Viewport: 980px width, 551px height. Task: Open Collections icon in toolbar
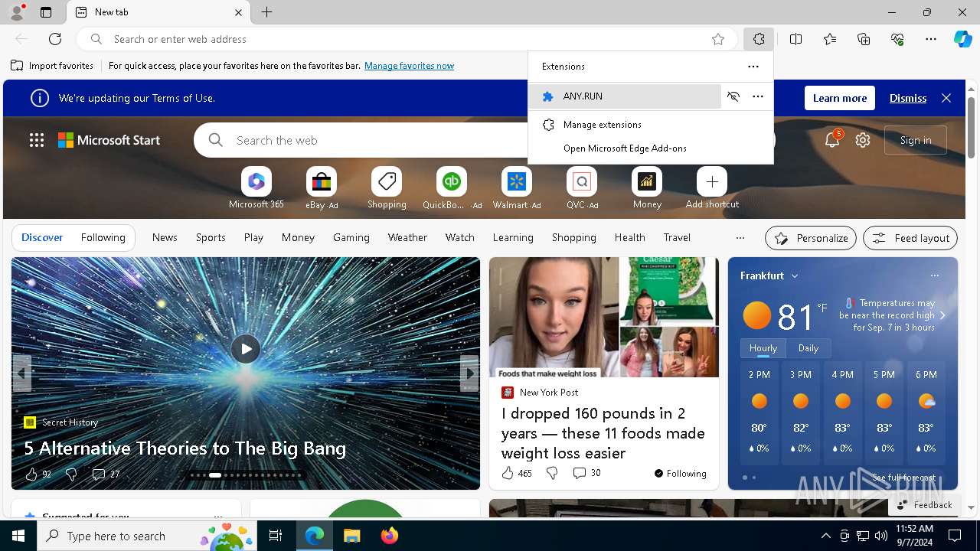(x=864, y=39)
